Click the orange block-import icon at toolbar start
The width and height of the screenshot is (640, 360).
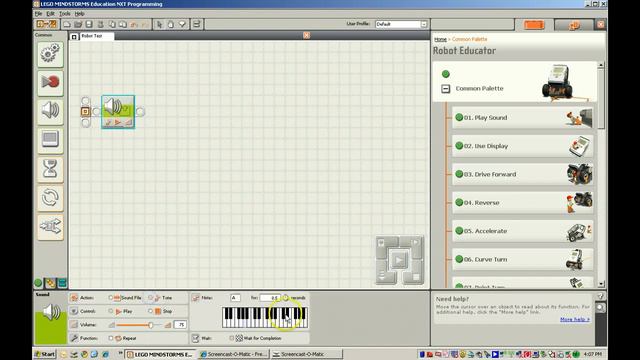pos(47,24)
